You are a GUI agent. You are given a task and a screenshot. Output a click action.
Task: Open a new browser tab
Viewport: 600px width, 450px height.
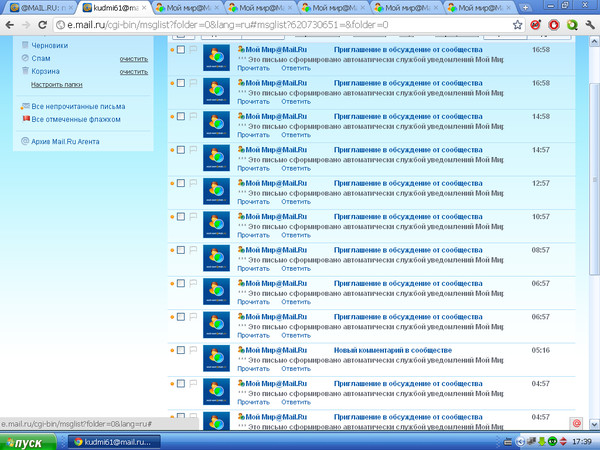pos(525,7)
